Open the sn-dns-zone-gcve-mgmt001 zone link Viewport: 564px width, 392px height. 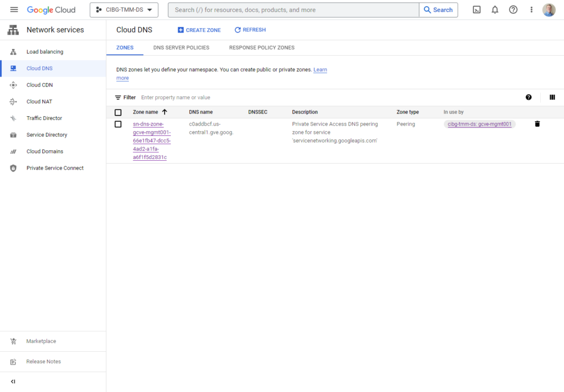click(151, 140)
